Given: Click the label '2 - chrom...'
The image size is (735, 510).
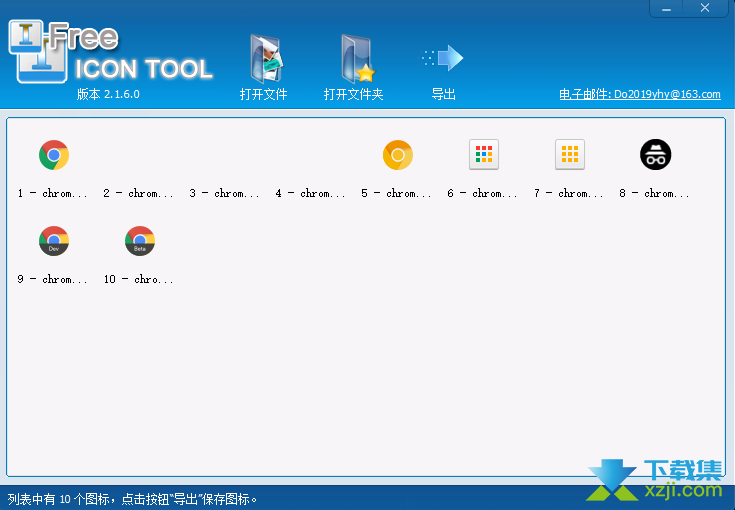Looking at the screenshot, I should [x=138, y=193].
